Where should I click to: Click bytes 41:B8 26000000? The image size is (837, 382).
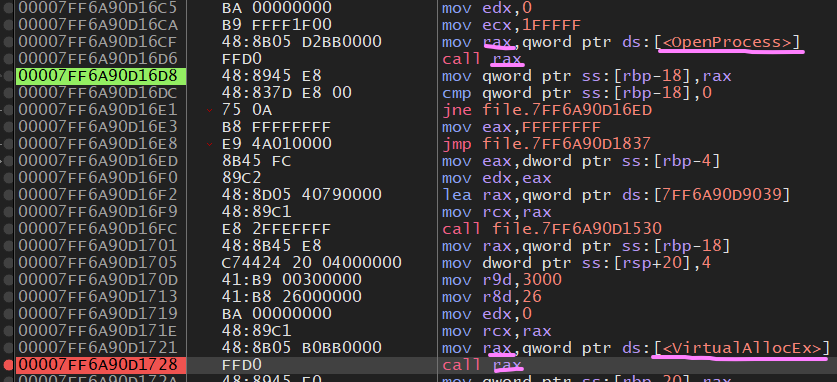291,297
